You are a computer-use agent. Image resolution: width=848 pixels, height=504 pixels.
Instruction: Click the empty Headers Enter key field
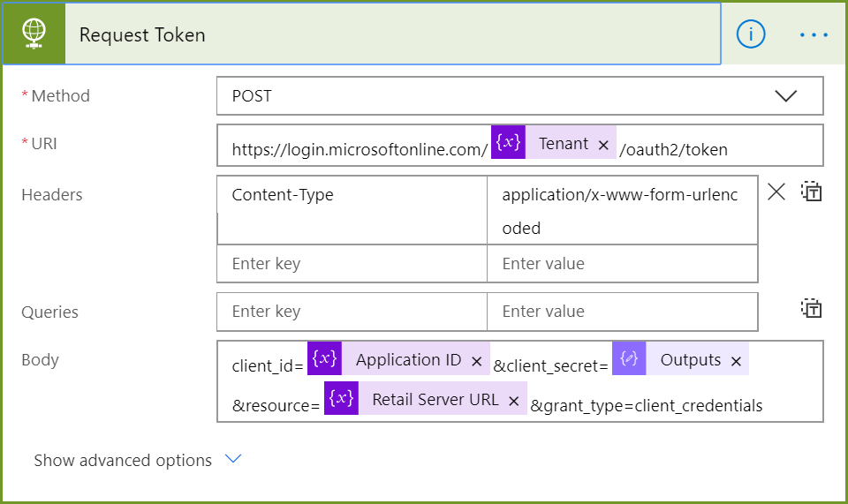pos(352,264)
